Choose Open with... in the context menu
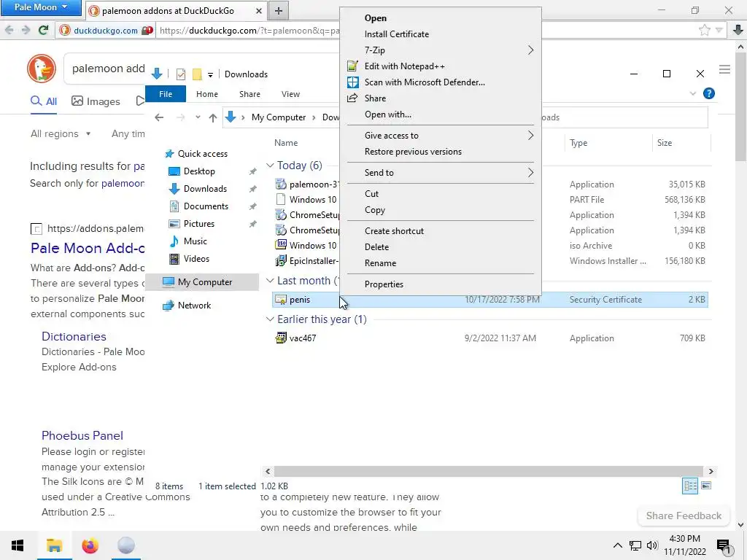This screenshot has width=747, height=560. click(x=388, y=114)
